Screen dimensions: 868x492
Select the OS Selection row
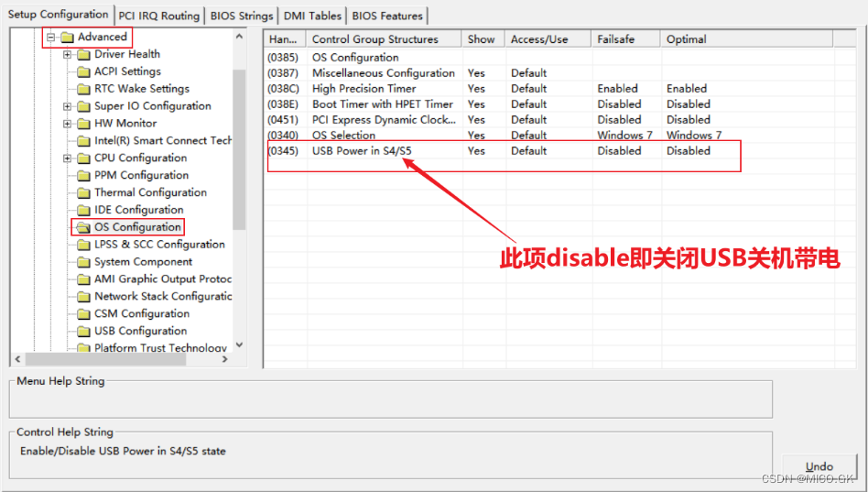pyautogui.click(x=559, y=136)
